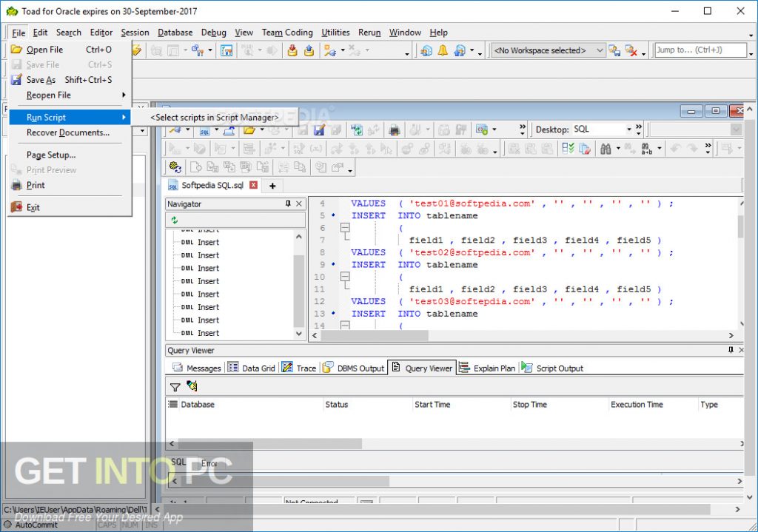The height and width of the screenshot is (532, 758).
Task: Open the Utilities menu
Action: click(x=335, y=33)
